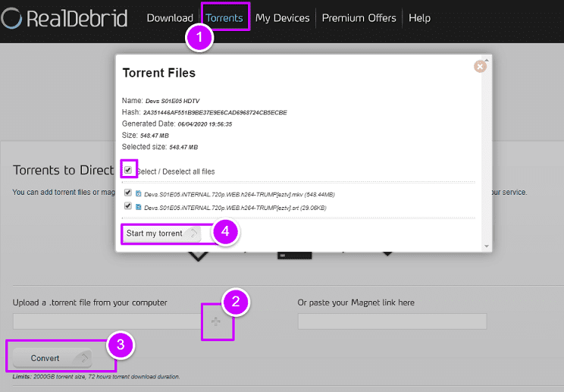The image size is (564, 392).
Task: Click scroll up arrow in dialog scrollbar
Action: pos(487,60)
